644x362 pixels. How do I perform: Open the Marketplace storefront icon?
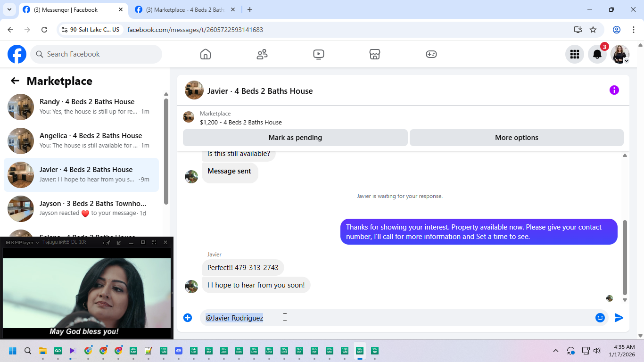(375, 54)
